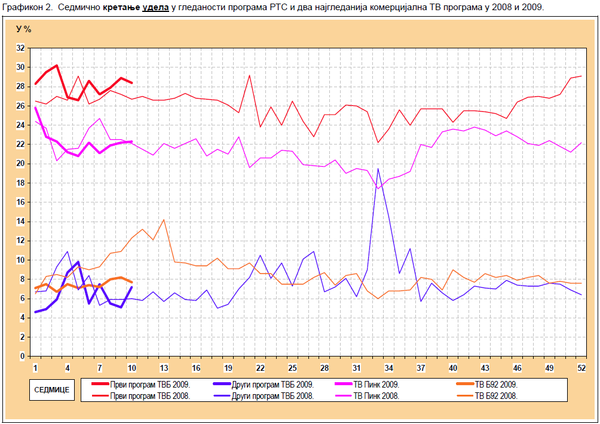Click x-axis week label 16

[x=196, y=368]
